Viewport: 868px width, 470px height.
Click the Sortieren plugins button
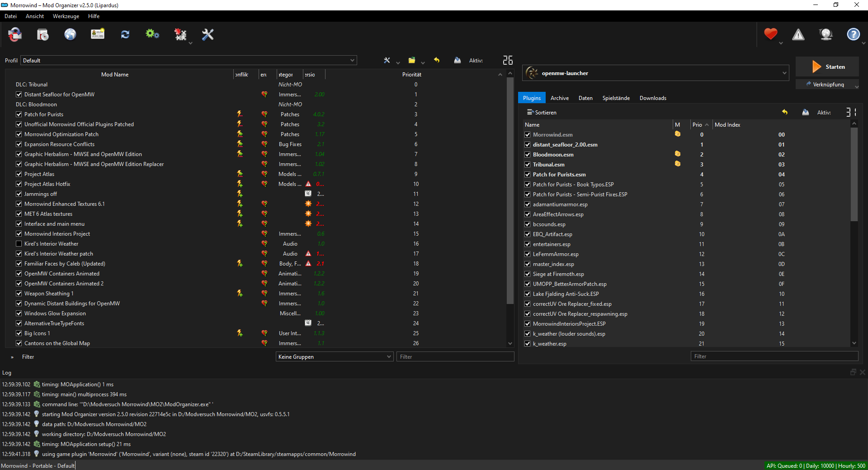542,113
